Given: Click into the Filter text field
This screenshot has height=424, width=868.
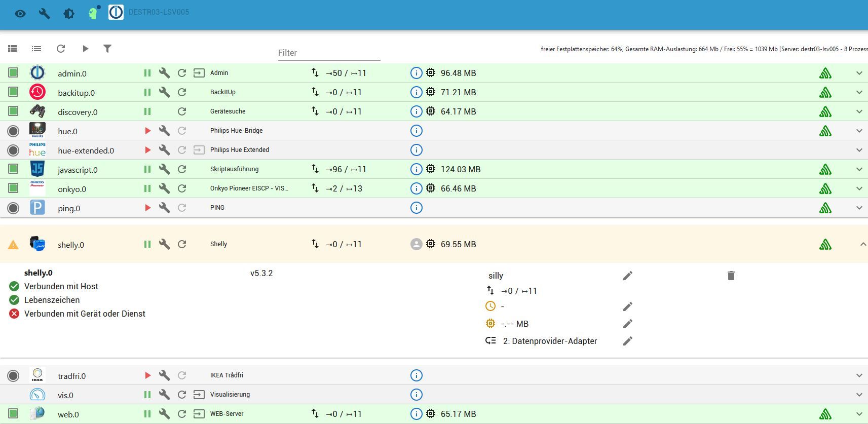Looking at the screenshot, I should click(329, 53).
